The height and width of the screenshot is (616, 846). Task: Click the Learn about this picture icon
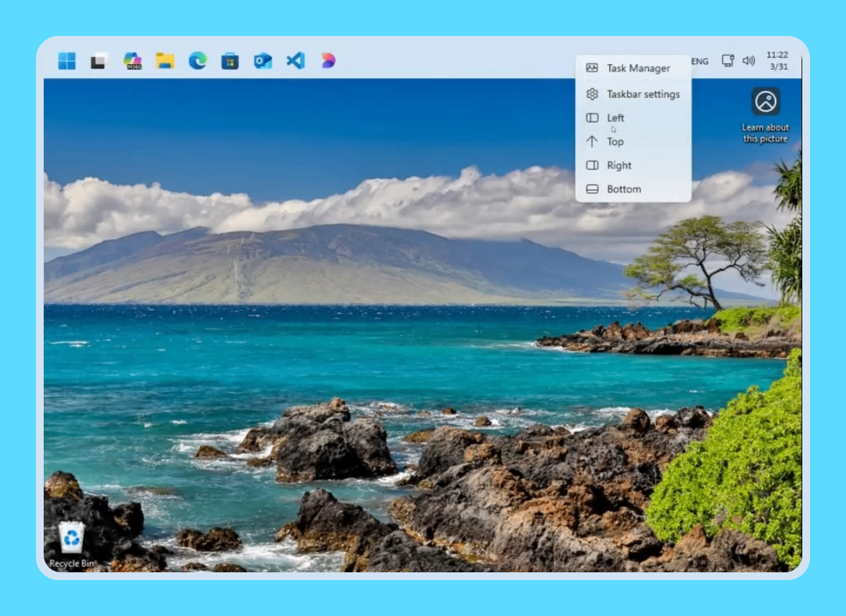[766, 101]
